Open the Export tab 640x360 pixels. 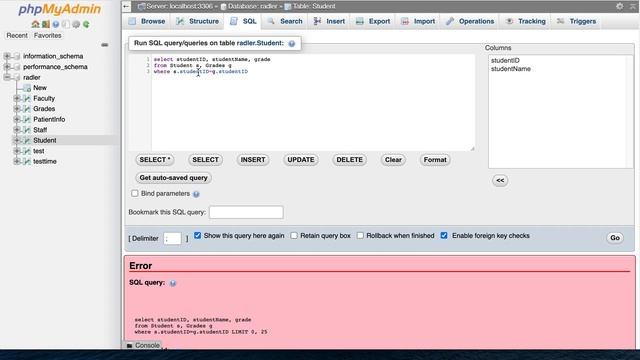click(373, 21)
